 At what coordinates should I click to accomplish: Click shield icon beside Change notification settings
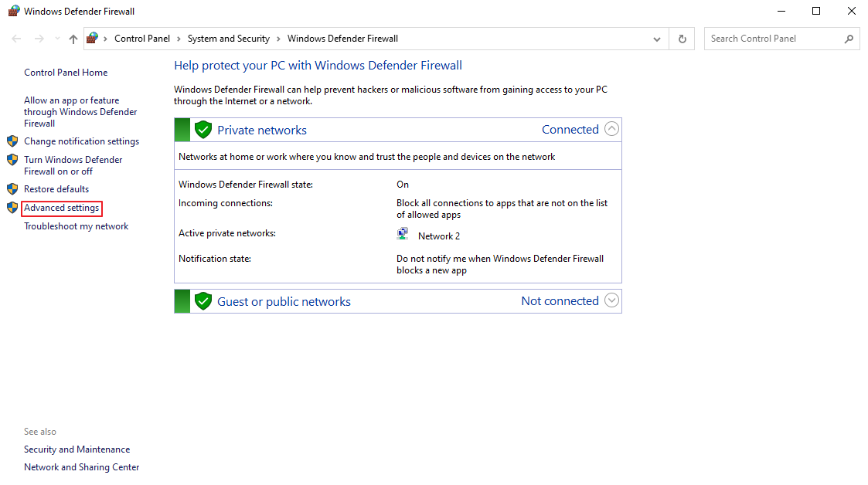[12, 141]
